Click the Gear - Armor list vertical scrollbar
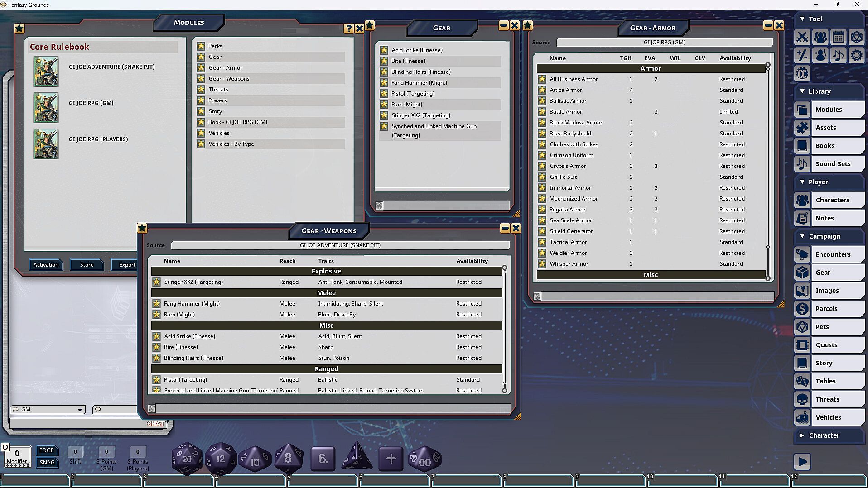Image resolution: width=868 pixels, height=488 pixels. pyautogui.click(x=768, y=172)
